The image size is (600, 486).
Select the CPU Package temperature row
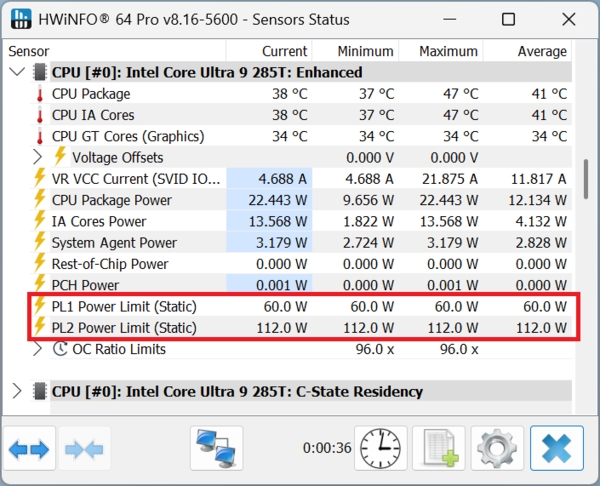(x=302, y=94)
